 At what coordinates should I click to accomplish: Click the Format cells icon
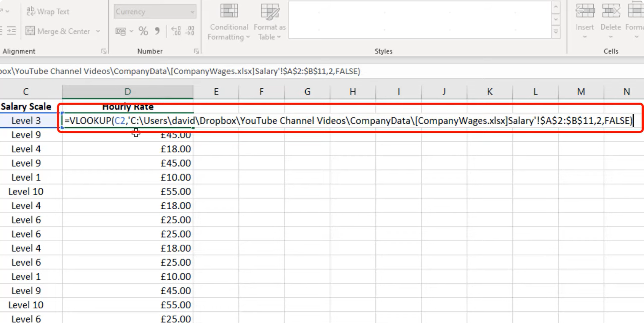636,11
